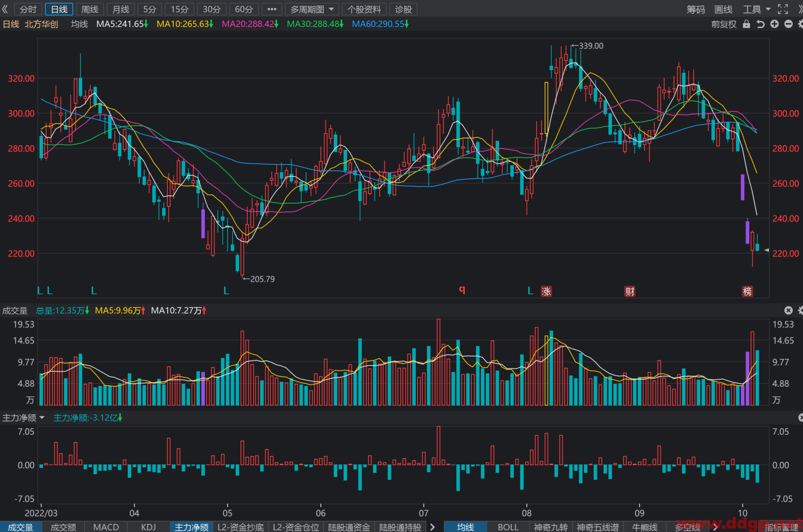Viewport: 803px width, 532px height.
Task: Click the L marker near August
Action: pos(530,291)
